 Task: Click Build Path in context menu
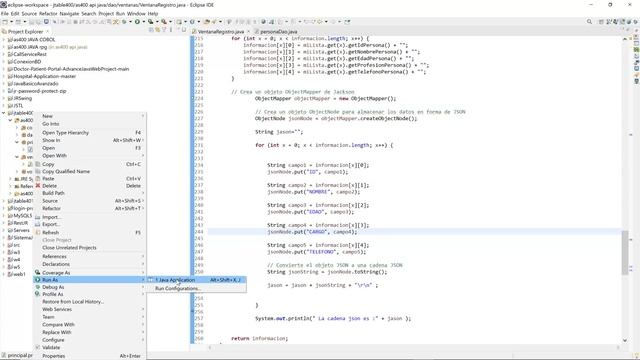pyautogui.click(x=89, y=193)
